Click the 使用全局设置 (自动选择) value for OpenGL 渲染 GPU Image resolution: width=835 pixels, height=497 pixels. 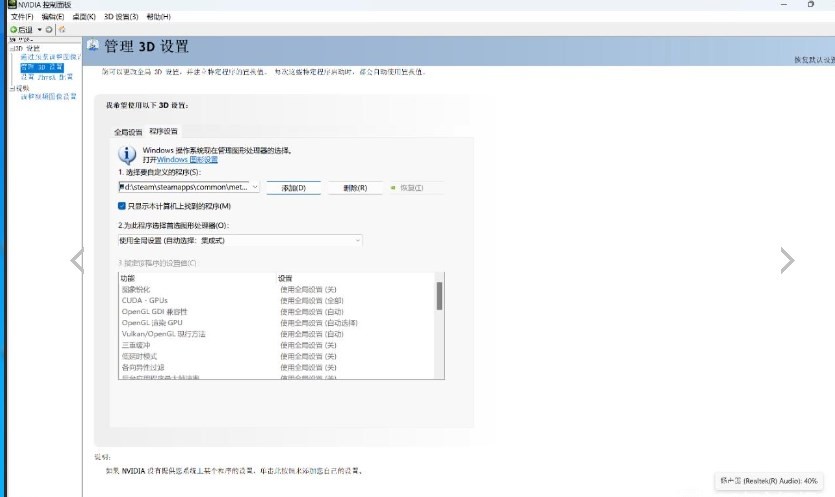(x=319, y=323)
